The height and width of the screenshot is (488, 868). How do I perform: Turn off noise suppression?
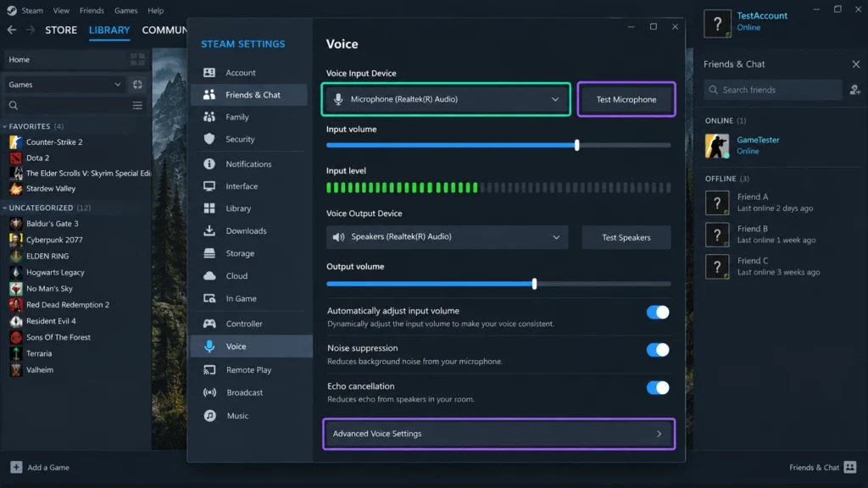[x=658, y=350]
